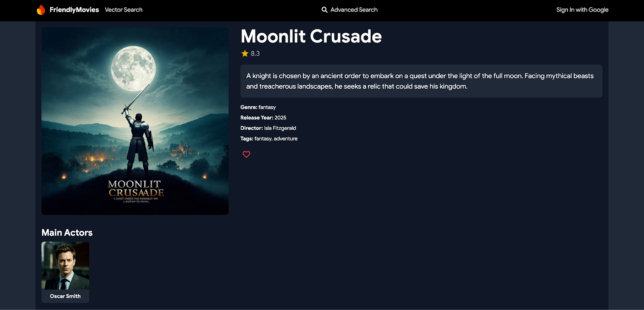Click the adventure tag
Screen dimensions: 644x310
[x=286, y=139]
